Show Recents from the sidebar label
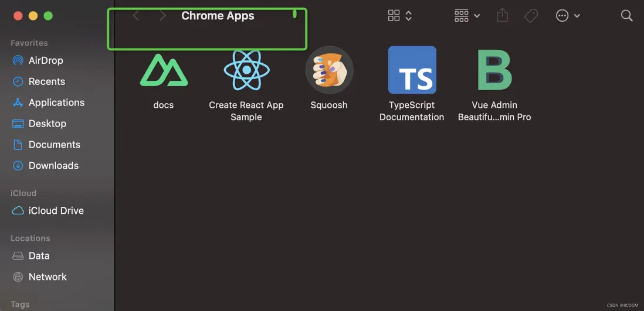 (47, 81)
